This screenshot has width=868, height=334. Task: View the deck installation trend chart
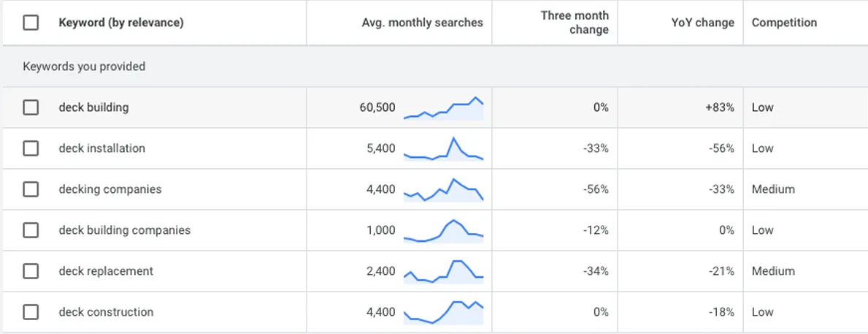point(443,149)
